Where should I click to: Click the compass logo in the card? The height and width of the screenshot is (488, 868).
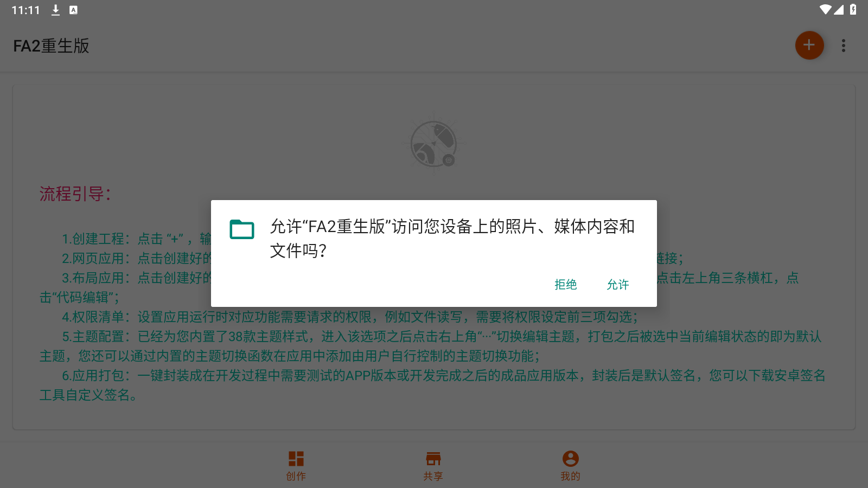point(434,144)
